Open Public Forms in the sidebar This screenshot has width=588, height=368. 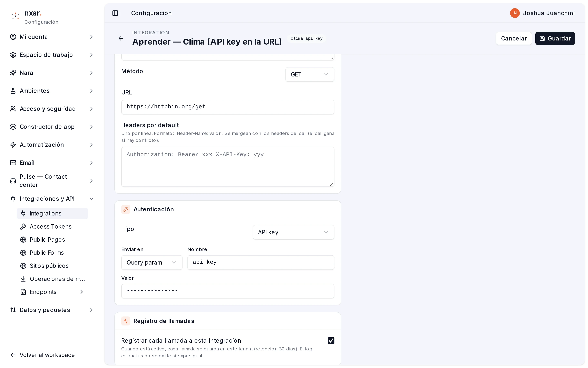(52, 253)
